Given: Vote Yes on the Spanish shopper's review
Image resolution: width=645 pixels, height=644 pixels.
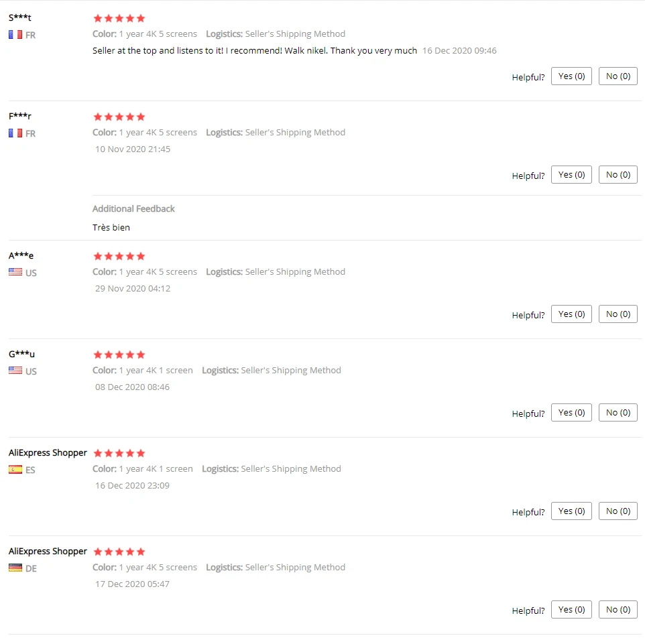Looking at the screenshot, I should pos(571,511).
